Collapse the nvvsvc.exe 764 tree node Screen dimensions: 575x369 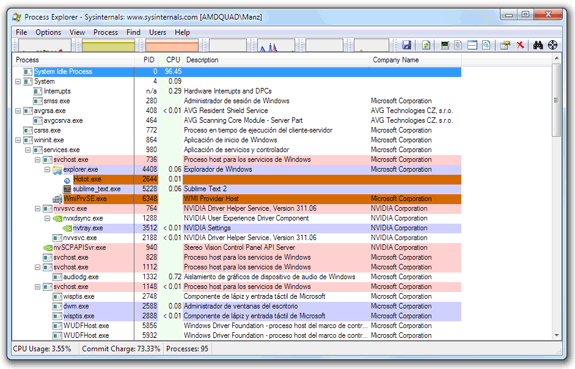pos(37,209)
